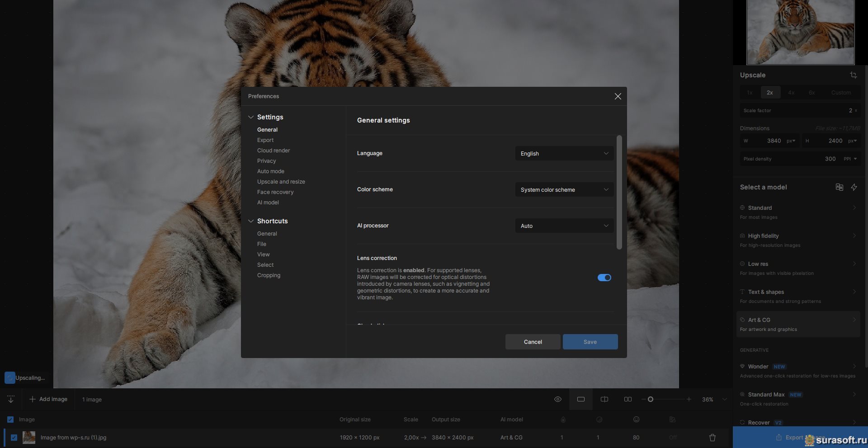Delete the image using the trash icon
Image resolution: width=868 pixels, height=448 pixels.
[712, 438]
